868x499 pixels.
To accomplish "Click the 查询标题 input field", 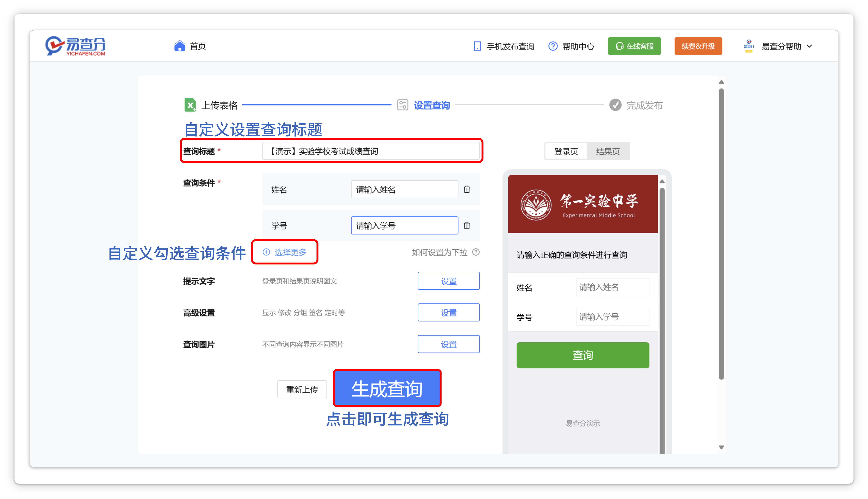I will pos(371,151).
